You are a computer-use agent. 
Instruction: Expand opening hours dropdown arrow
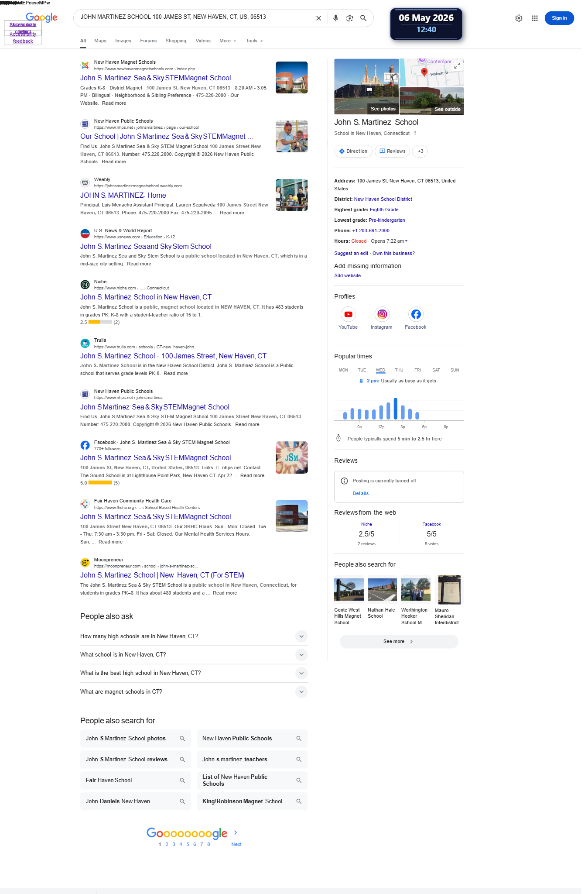click(406, 241)
